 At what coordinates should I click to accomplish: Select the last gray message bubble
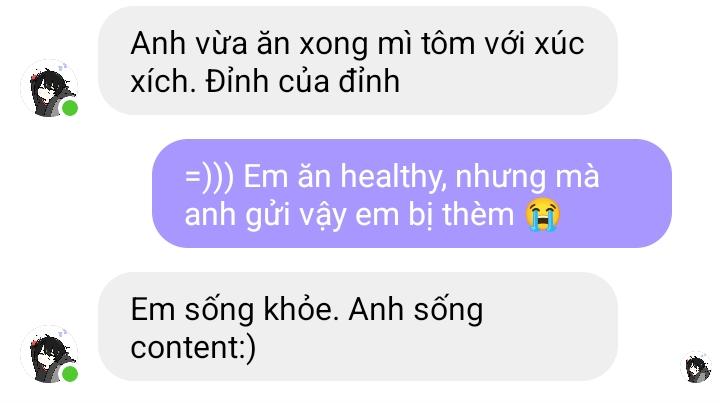point(358,326)
